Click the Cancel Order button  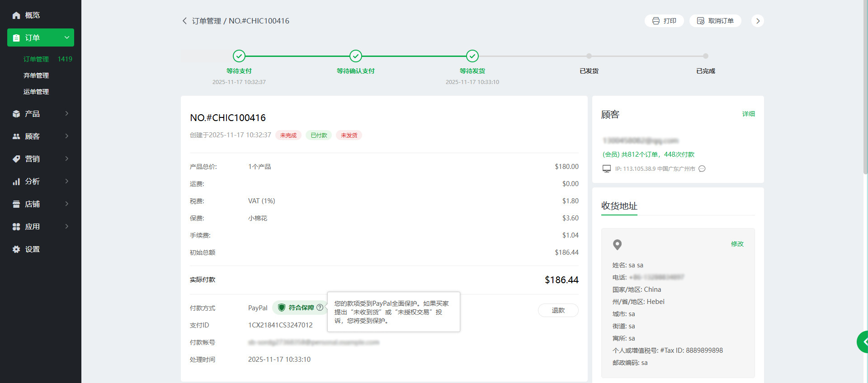[715, 21]
